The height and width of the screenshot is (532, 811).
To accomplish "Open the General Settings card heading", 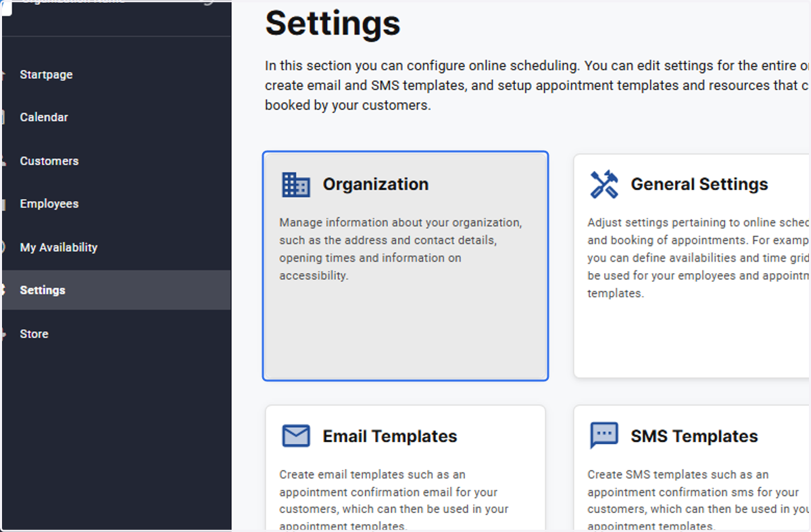I will coord(699,185).
